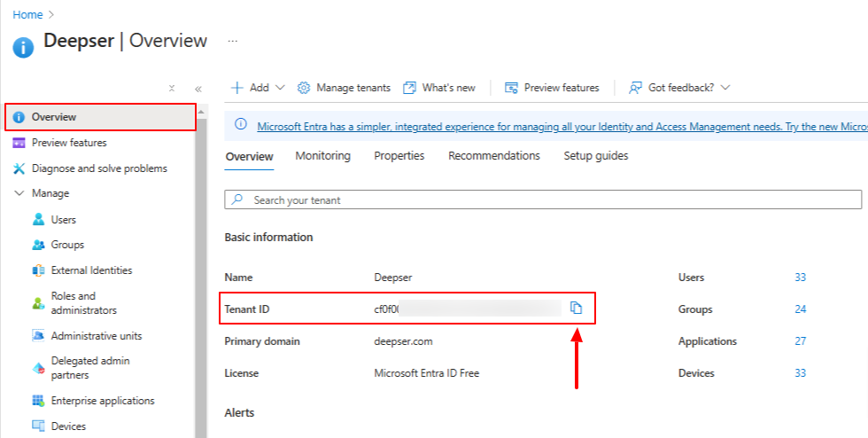The image size is (868, 438).
Task: Open the Users count link 33
Action: 801,278
